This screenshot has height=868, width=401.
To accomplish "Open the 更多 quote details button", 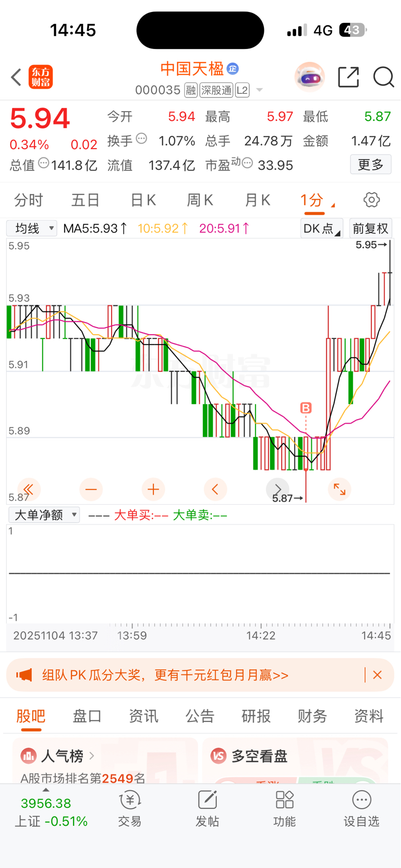I will 371,165.
